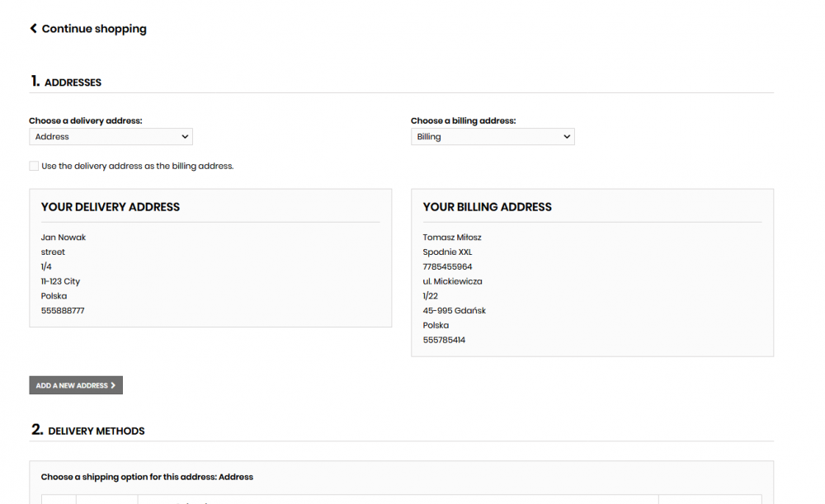This screenshot has width=825, height=504.
Task: Click the DELIVERY METHODS section heading
Action: [x=96, y=431]
